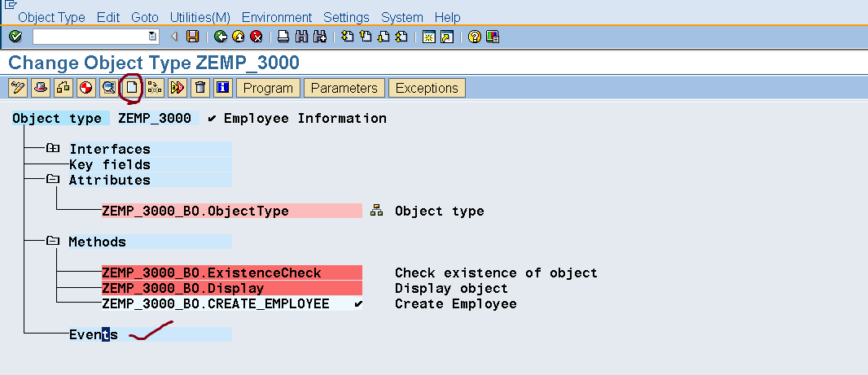Screen dimensions: 868x375
Task: Click the red-white Check icon
Action: (85, 88)
